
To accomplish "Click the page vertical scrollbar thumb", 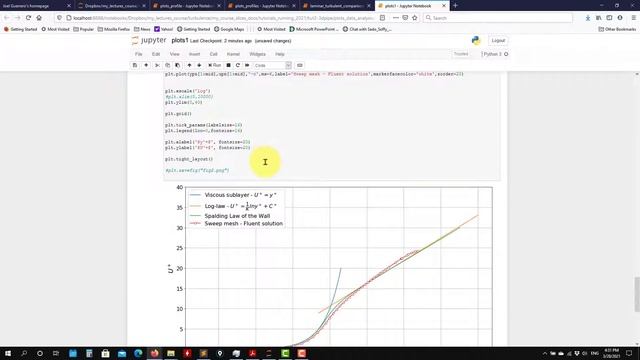I will 637,294.
